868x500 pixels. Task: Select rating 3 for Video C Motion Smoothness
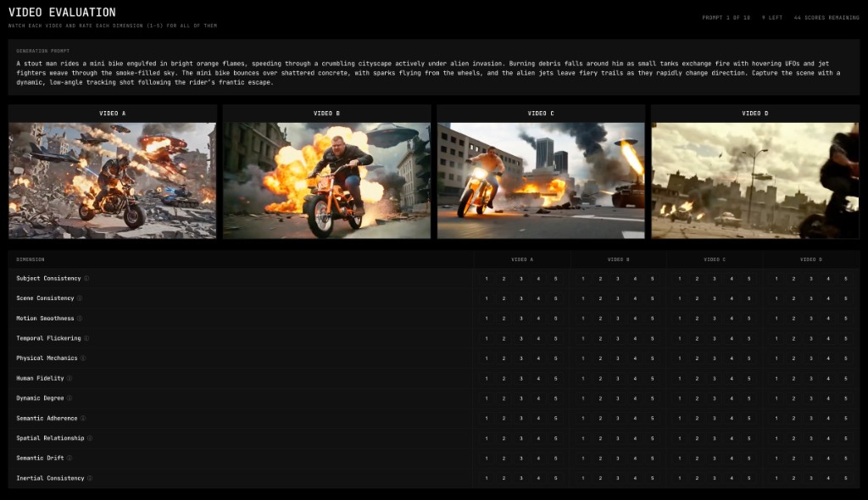click(x=714, y=318)
